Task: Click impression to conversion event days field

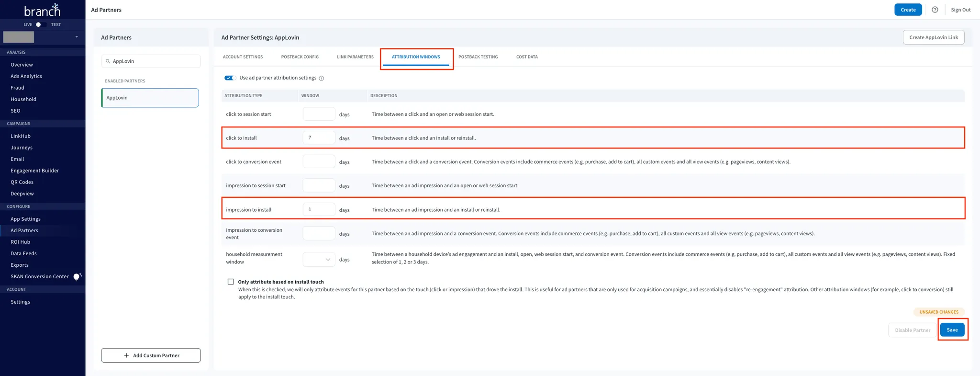Action: [x=319, y=233]
